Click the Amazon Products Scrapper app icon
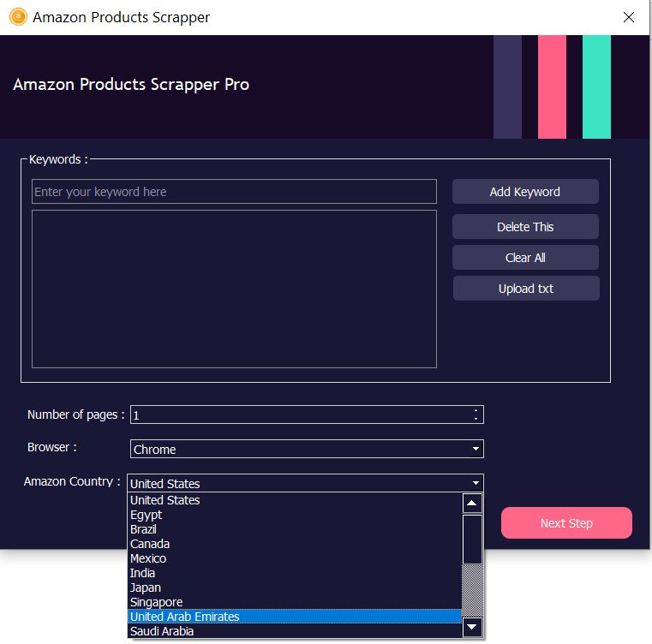This screenshot has width=652, height=644. coord(18,17)
